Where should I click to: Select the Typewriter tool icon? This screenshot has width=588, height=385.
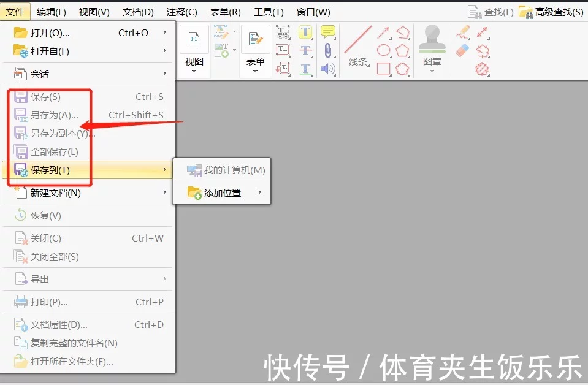[283, 32]
